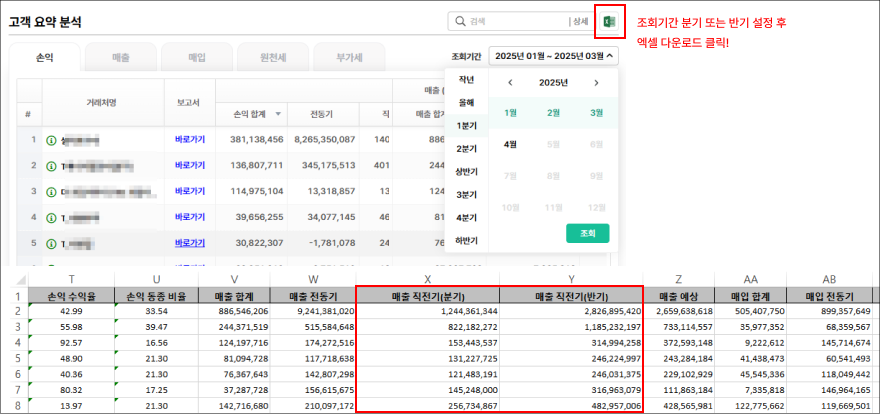Pick 4월 in the month picker

tap(510, 144)
